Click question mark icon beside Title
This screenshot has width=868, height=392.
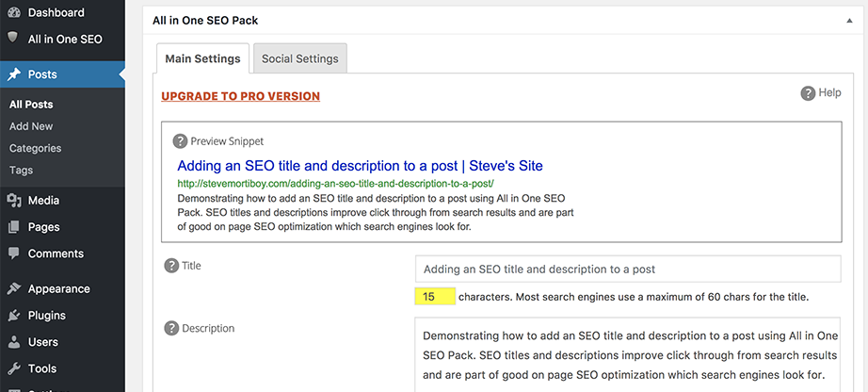tap(171, 266)
